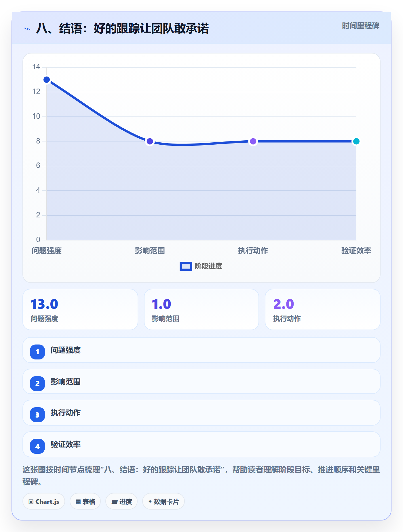This screenshot has width=403, height=532.
Task: Select the chart data point at value 13
Action: pyautogui.click(x=47, y=80)
